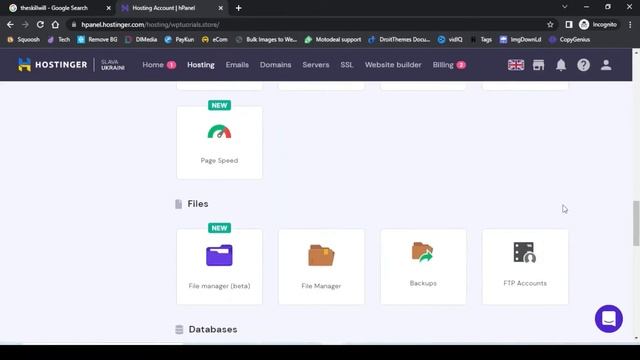
Task: Click the Hostinger logo
Action: click(53, 64)
